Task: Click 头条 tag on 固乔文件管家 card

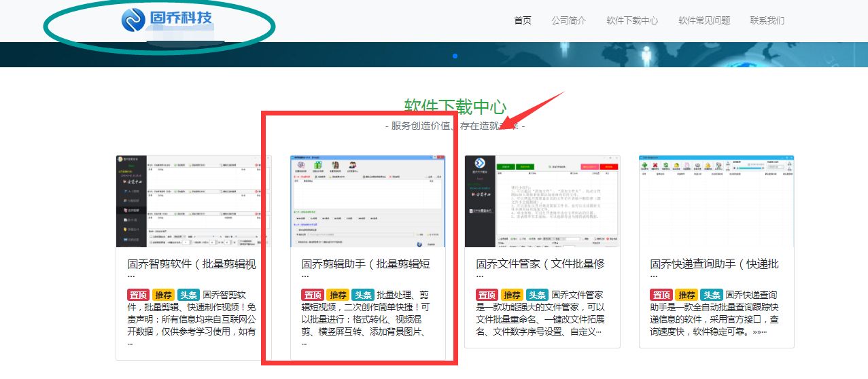Action: (x=538, y=295)
